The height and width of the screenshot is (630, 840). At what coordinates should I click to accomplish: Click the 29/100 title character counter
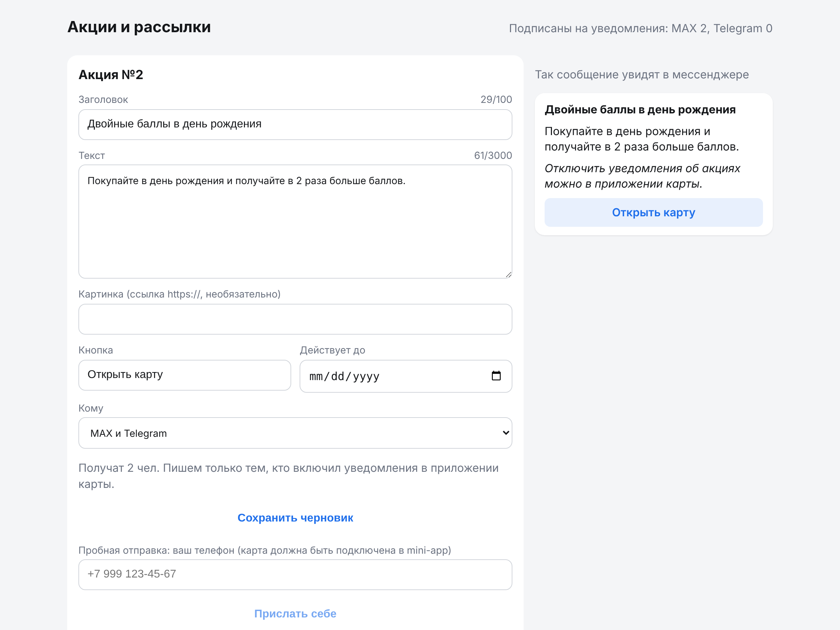click(496, 99)
